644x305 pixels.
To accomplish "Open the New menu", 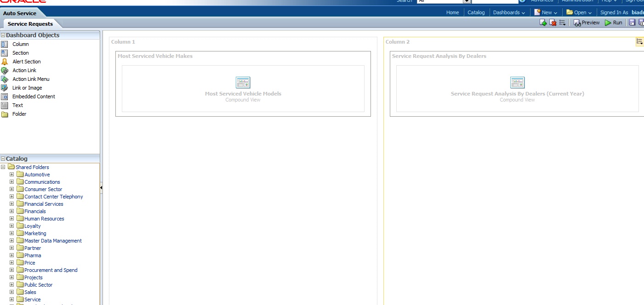I will click(546, 12).
